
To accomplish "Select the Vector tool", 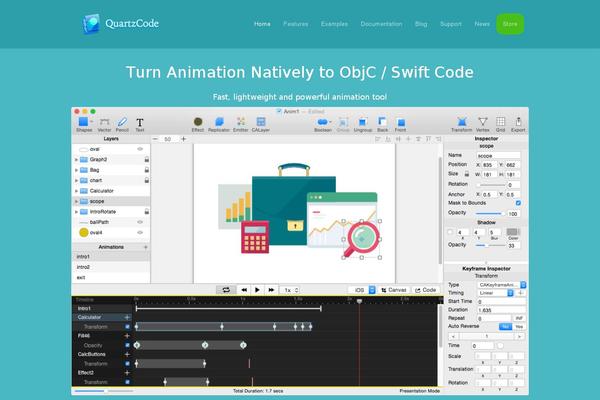I will point(104,122).
